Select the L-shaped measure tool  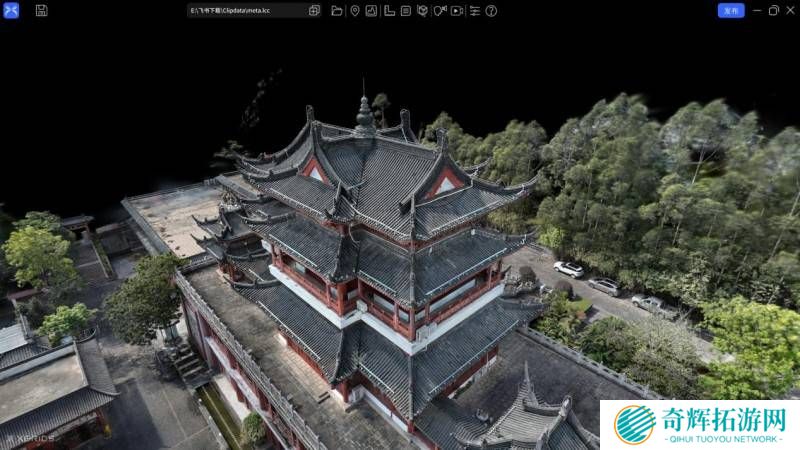point(389,10)
